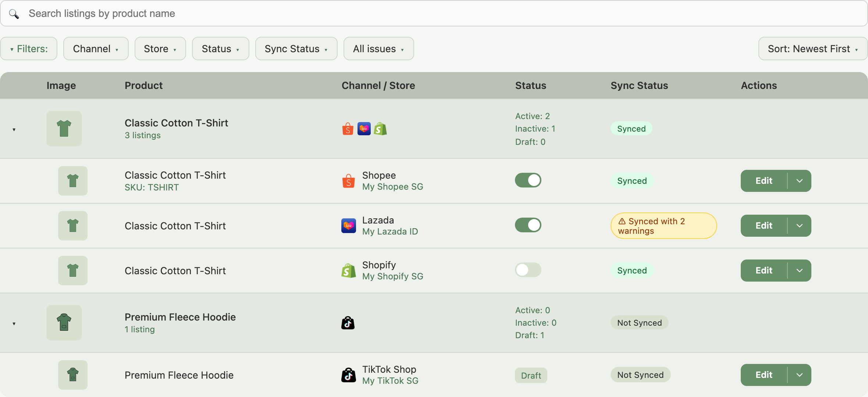The height and width of the screenshot is (397, 868).
Task: Open the All issues filter dropdown
Action: (379, 49)
